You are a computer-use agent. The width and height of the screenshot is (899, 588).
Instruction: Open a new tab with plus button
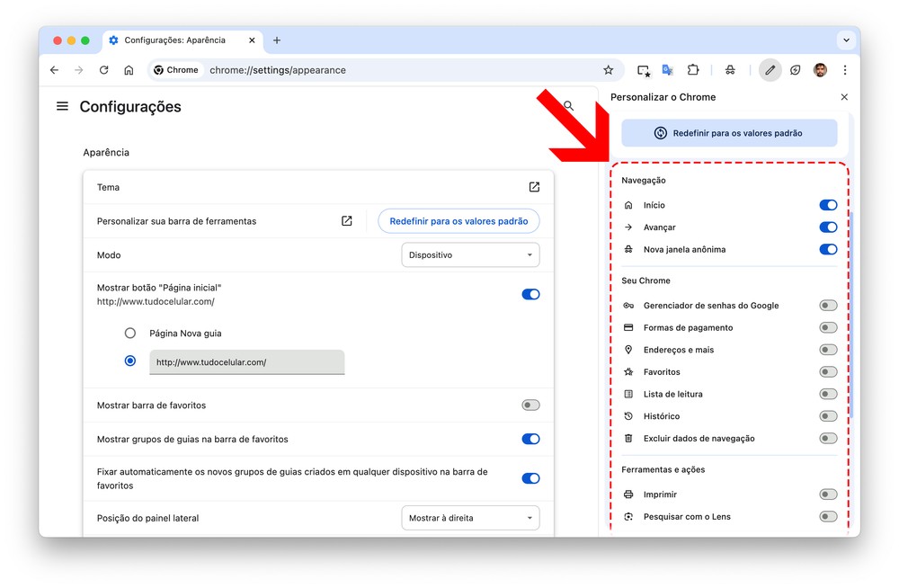[x=277, y=40]
